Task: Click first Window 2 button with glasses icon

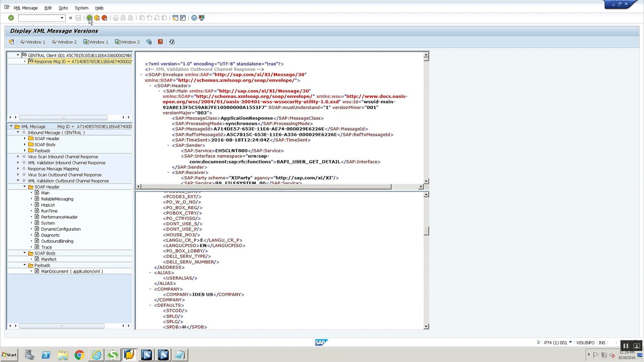Action: tap(64, 42)
